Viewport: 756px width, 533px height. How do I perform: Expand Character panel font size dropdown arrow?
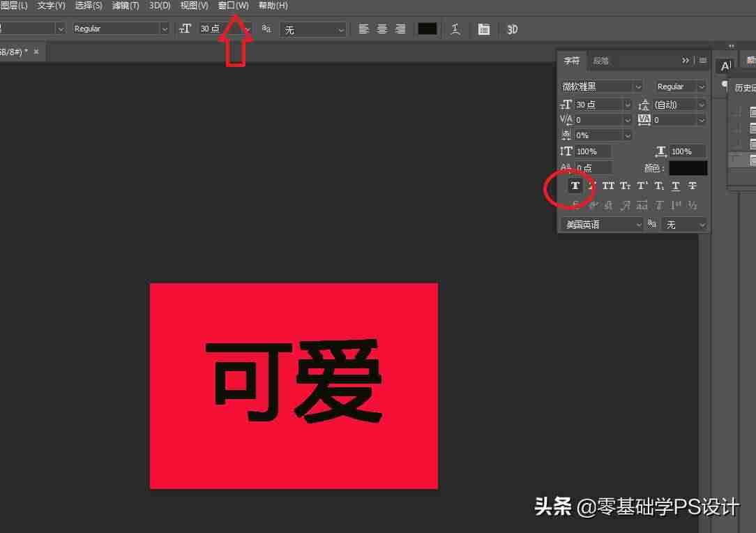627,105
